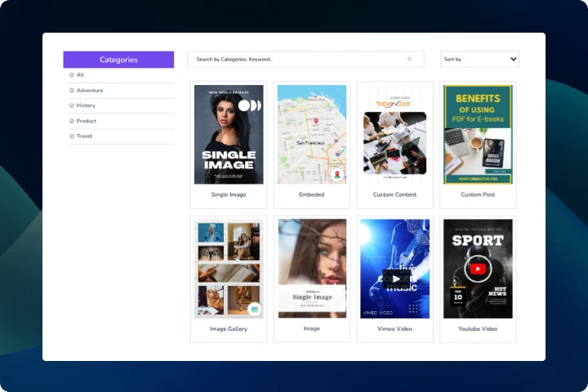The width and height of the screenshot is (588, 392).
Task: Click the gallery badge icon on Image Gallery
Action: [x=254, y=309]
